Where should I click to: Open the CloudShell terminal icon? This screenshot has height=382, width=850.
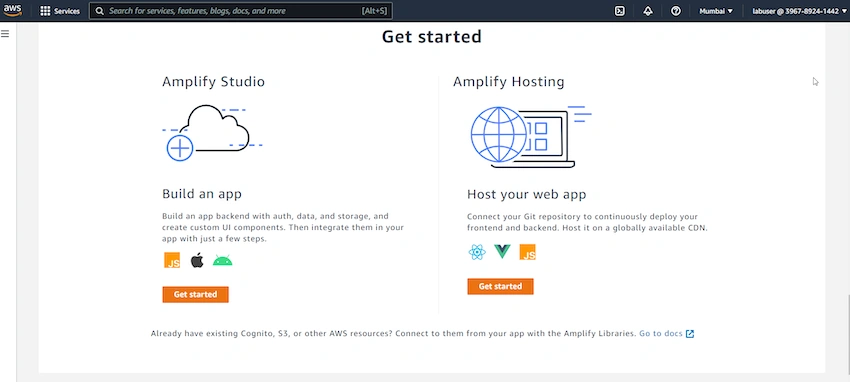click(x=620, y=11)
